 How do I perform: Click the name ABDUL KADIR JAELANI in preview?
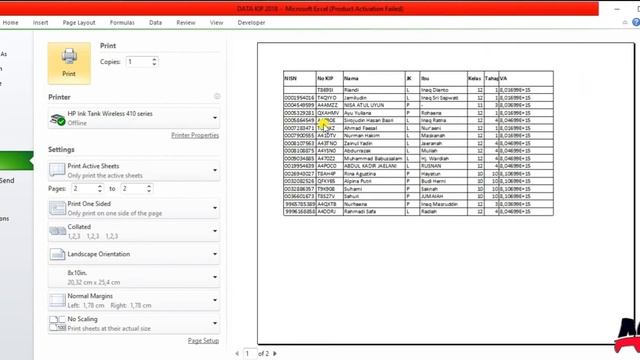click(x=371, y=166)
